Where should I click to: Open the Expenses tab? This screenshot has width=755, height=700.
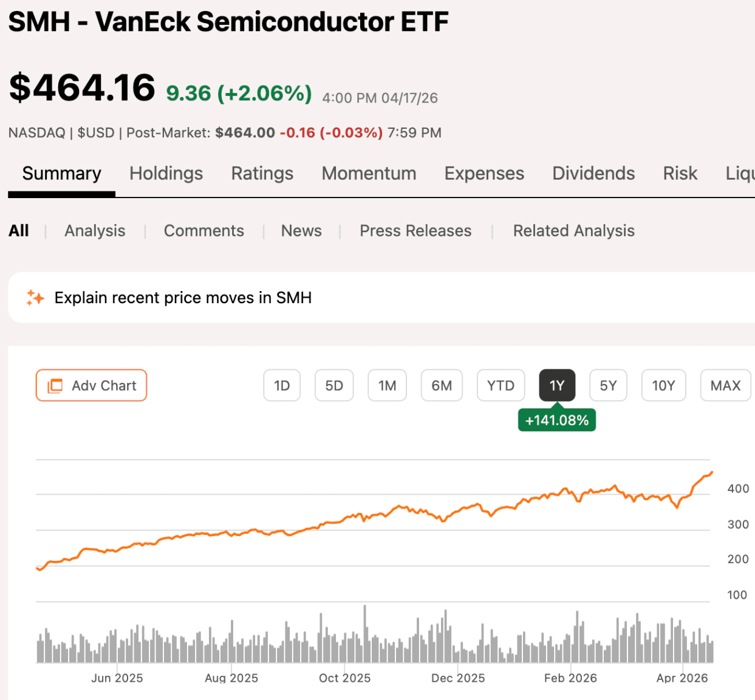click(x=484, y=174)
